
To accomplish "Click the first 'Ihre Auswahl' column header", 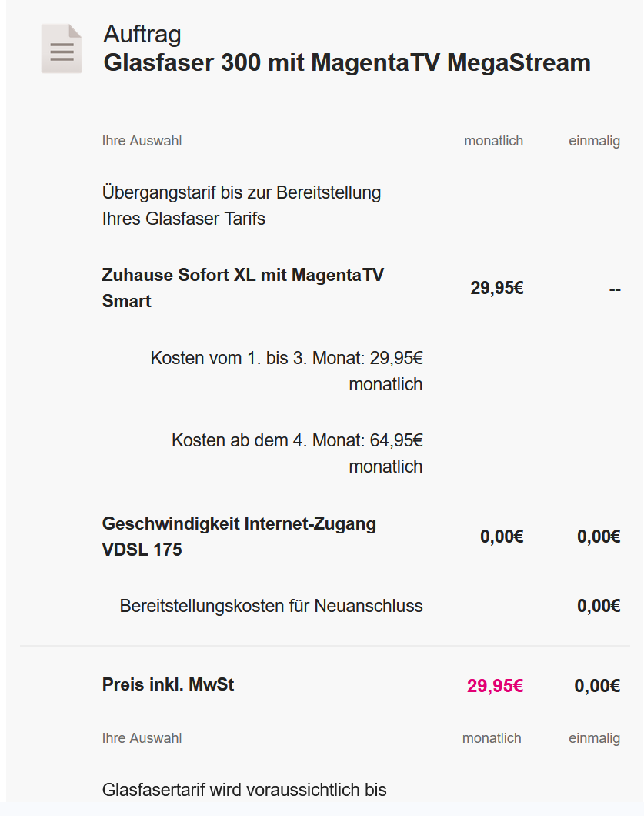I will click(142, 141).
